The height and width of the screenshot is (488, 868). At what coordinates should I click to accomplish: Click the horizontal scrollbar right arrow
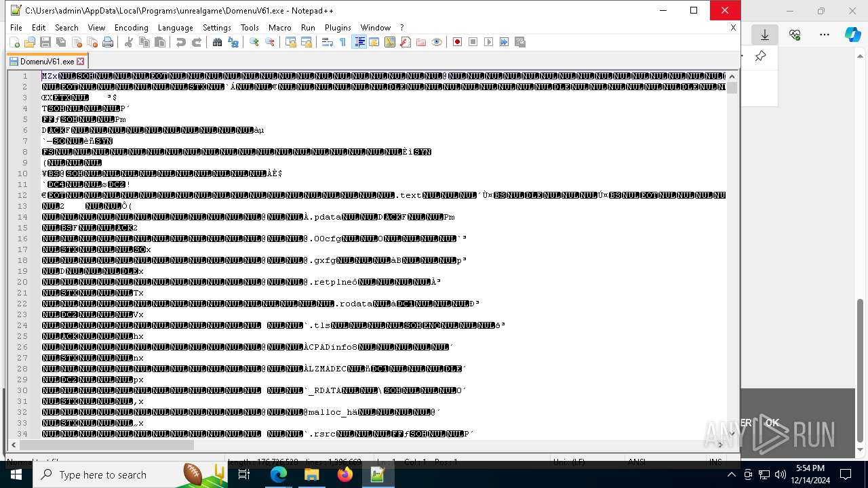click(720, 445)
